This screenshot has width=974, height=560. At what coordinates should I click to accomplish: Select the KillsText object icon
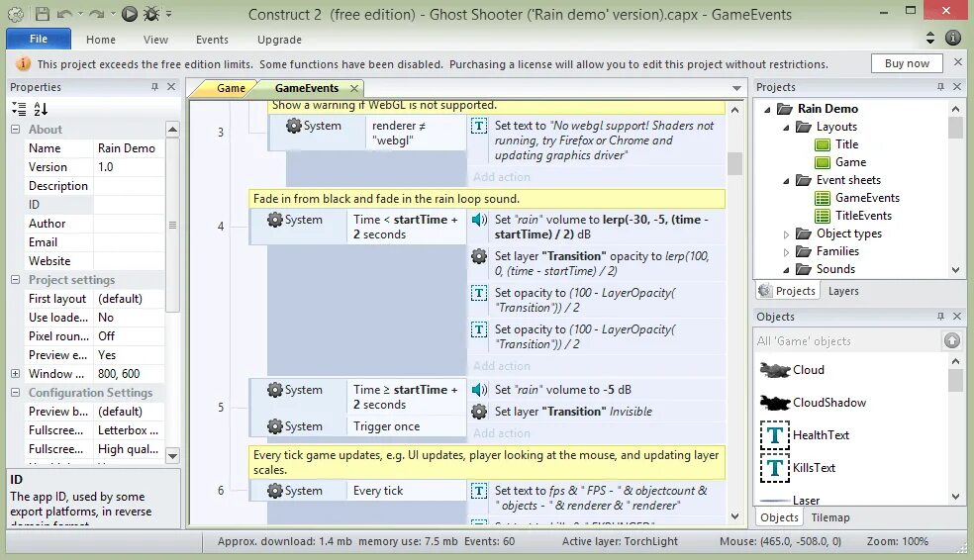775,468
